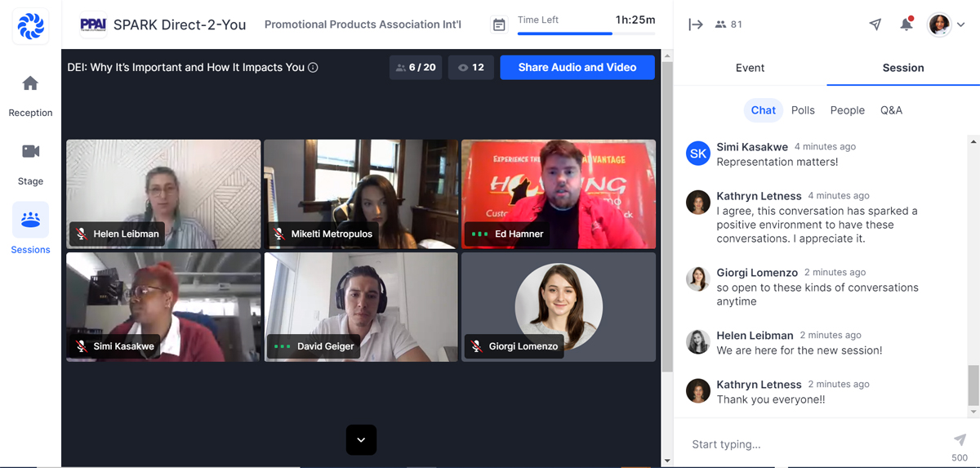Click the info icon beside session title
The width and height of the screenshot is (980, 468).
point(313,68)
